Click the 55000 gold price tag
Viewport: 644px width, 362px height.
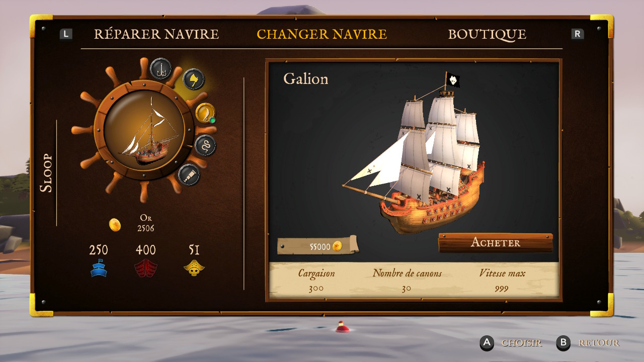click(318, 246)
